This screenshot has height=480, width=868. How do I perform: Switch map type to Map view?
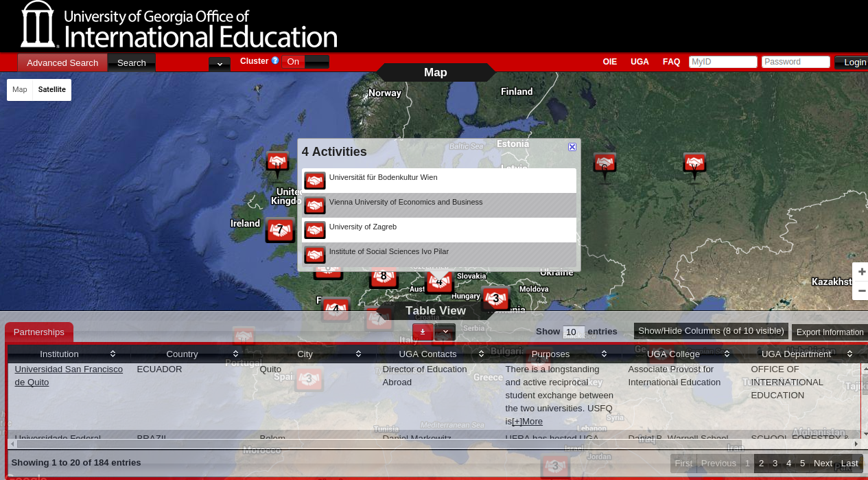(x=20, y=89)
